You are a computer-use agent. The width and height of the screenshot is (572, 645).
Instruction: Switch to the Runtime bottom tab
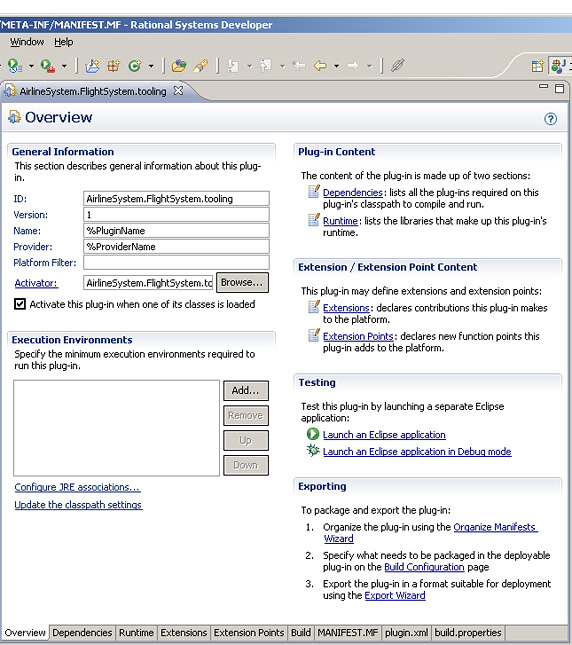[x=136, y=632]
